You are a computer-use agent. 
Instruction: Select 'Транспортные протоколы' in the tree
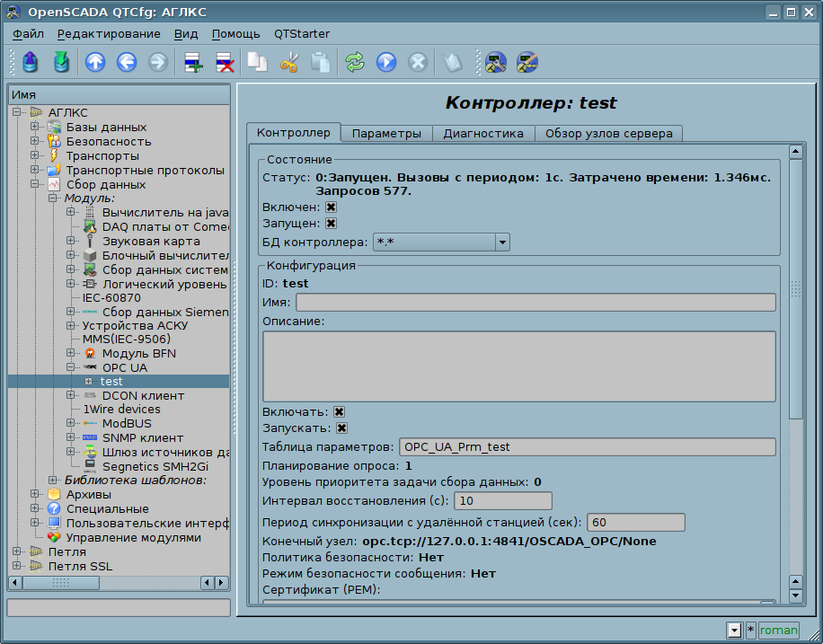(145, 170)
